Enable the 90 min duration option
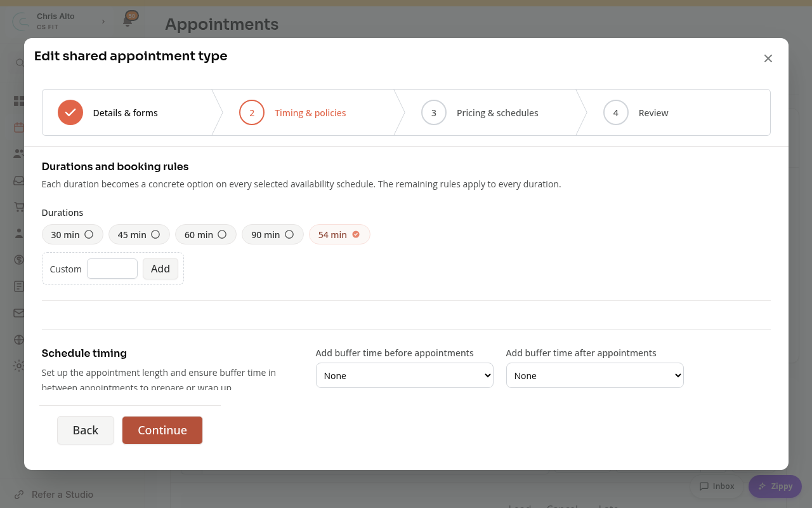The image size is (812, 508). (273, 234)
